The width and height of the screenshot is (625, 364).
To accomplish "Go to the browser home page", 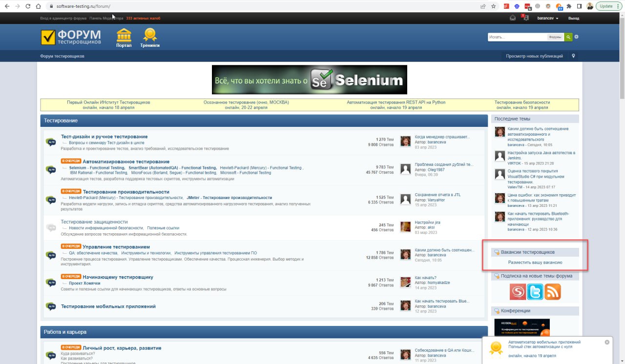I will pyautogui.click(x=39, y=6).
